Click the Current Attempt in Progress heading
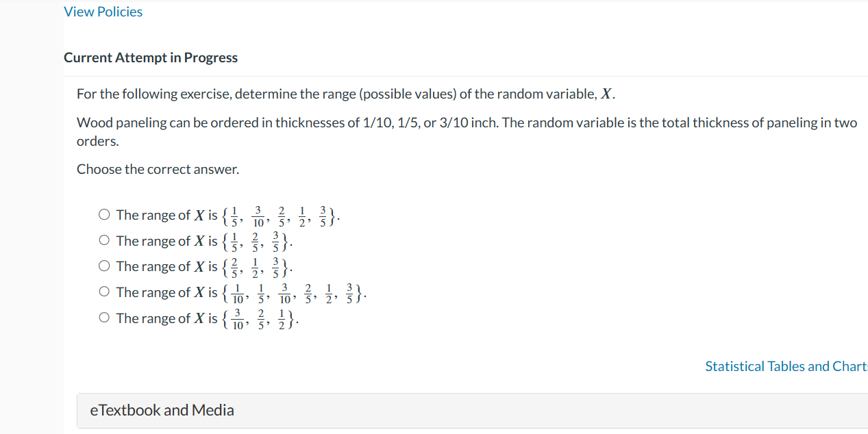868x434 pixels. tap(151, 58)
